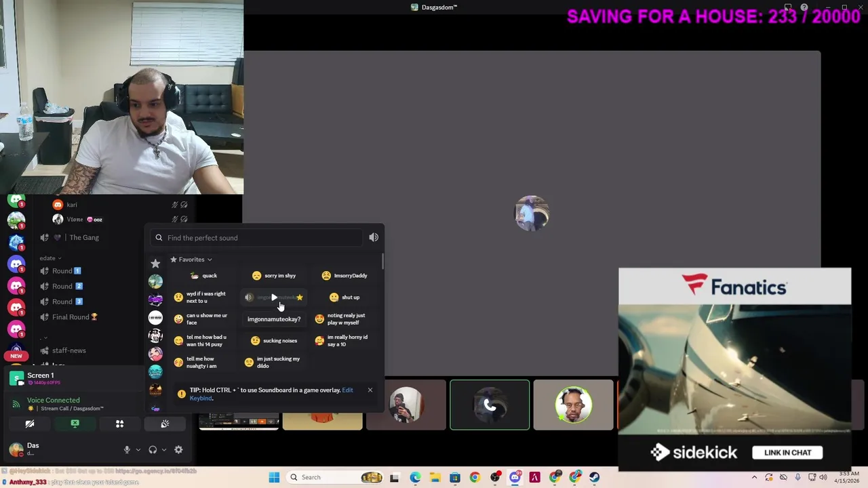Click the Windows Start button
This screenshot has width=868, height=488.
[x=274, y=477]
